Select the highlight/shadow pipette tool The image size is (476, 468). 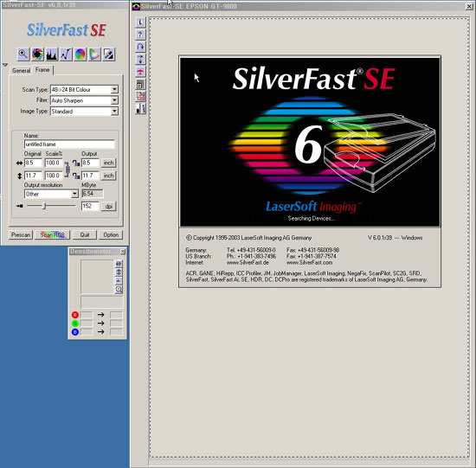point(109,54)
